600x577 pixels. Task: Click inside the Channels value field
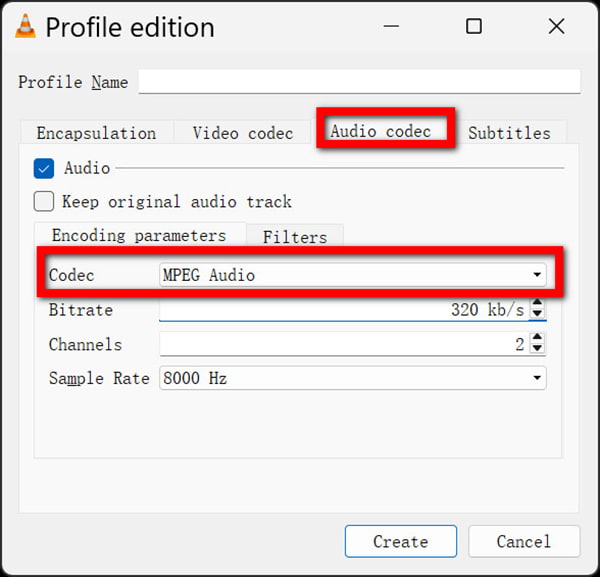click(344, 344)
